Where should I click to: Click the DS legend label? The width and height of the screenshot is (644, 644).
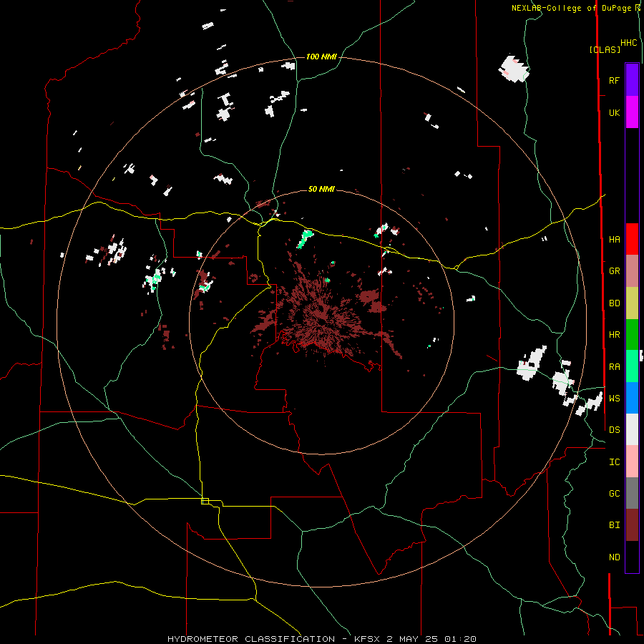click(614, 430)
